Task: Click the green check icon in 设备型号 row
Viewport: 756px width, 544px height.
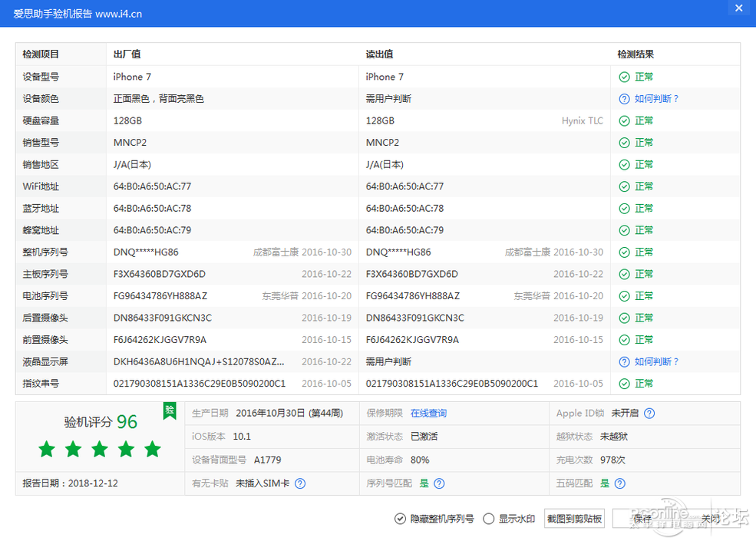Action: click(625, 77)
